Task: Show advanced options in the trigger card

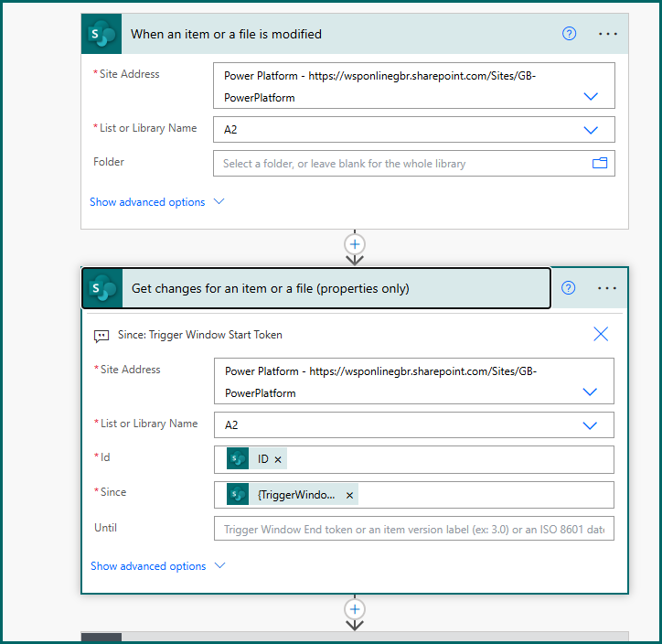Action: pyautogui.click(x=156, y=202)
